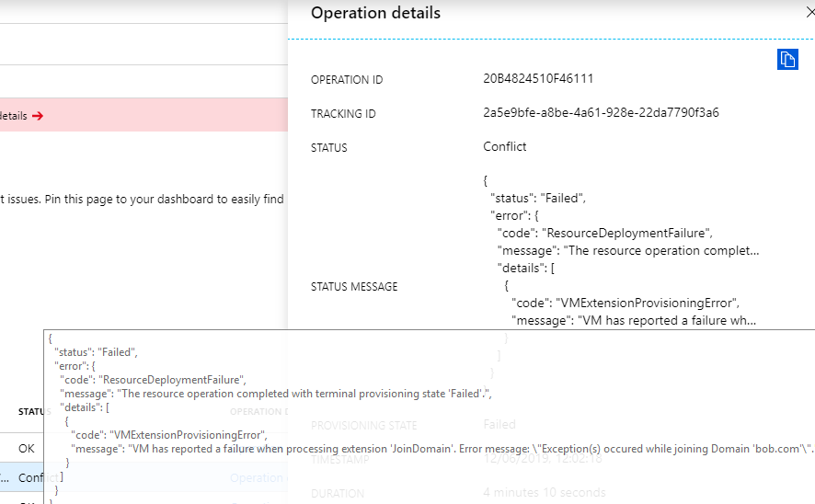815x504 pixels.
Task: Click the '4 minutes 10 seconds' duration value
Action: point(545,492)
